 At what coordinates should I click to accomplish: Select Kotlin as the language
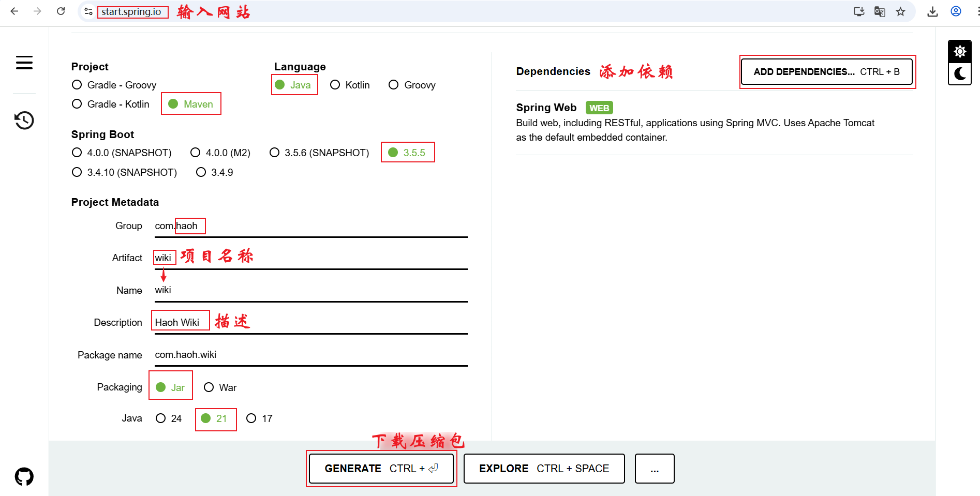[335, 85]
